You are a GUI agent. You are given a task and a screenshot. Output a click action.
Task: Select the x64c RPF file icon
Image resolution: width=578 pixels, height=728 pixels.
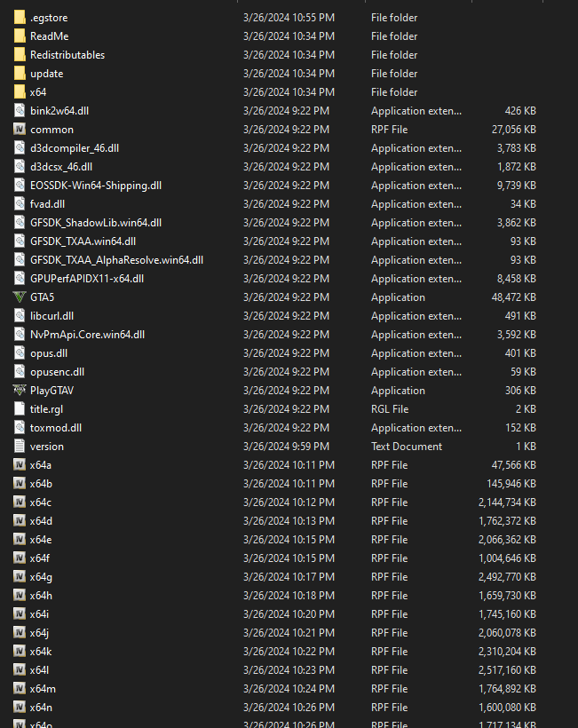[20, 502]
